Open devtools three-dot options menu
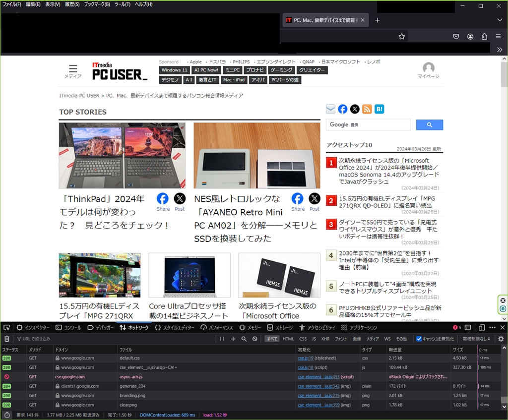 coord(493,327)
